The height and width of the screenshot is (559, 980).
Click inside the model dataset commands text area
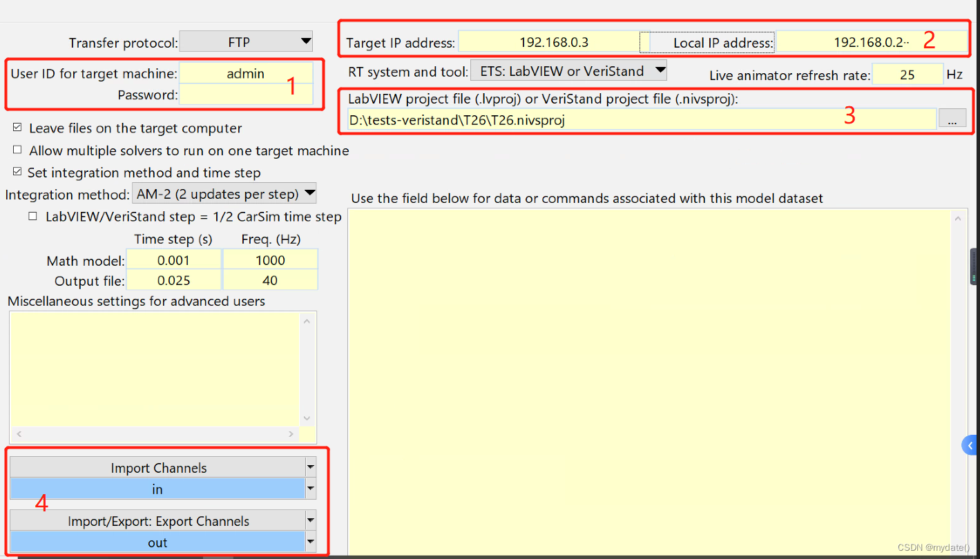[x=648, y=383]
